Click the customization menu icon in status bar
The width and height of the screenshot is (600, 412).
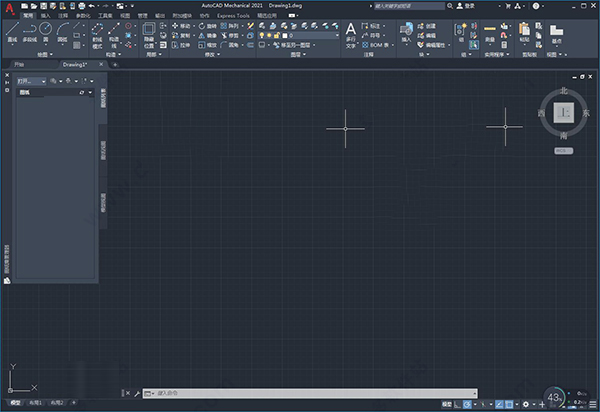(x=593, y=404)
